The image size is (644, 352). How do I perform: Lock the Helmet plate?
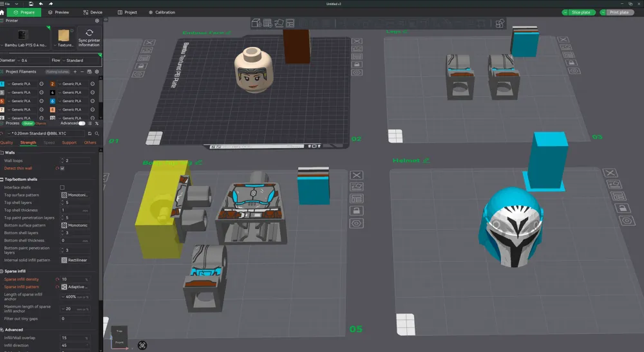click(x=623, y=208)
